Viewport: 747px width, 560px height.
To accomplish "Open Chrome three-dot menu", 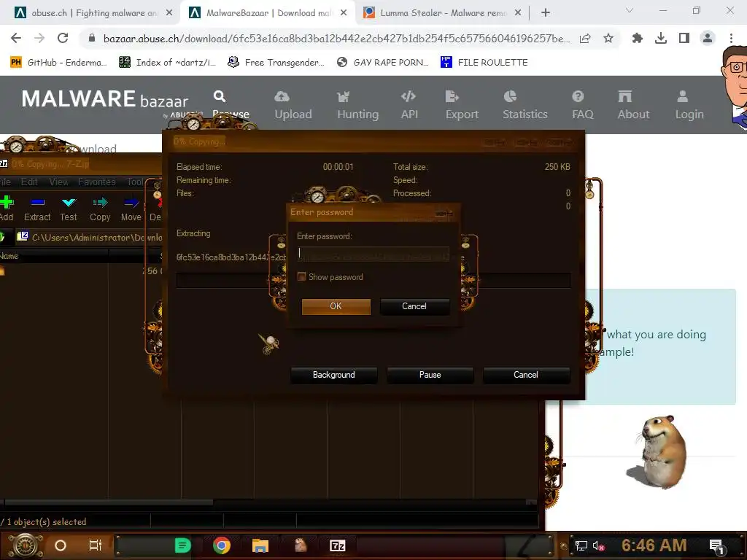I will click(x=731, y=38).
